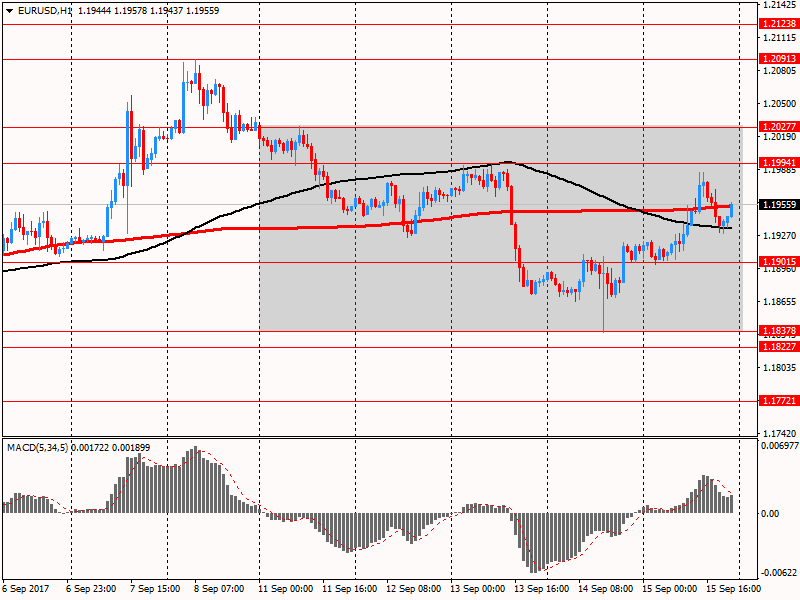Select the 1.19015 red price label
Viewport: 800px width, 600px height.
click(779, 262)
